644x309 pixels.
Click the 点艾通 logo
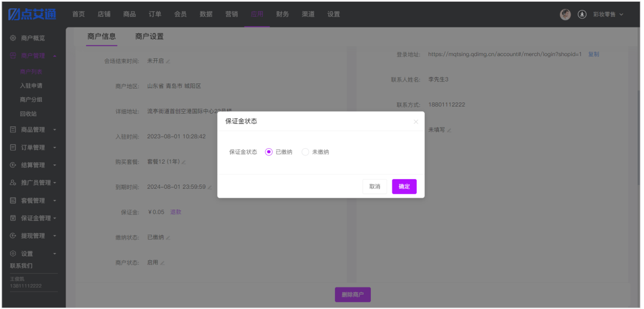(x=32, y=14)
